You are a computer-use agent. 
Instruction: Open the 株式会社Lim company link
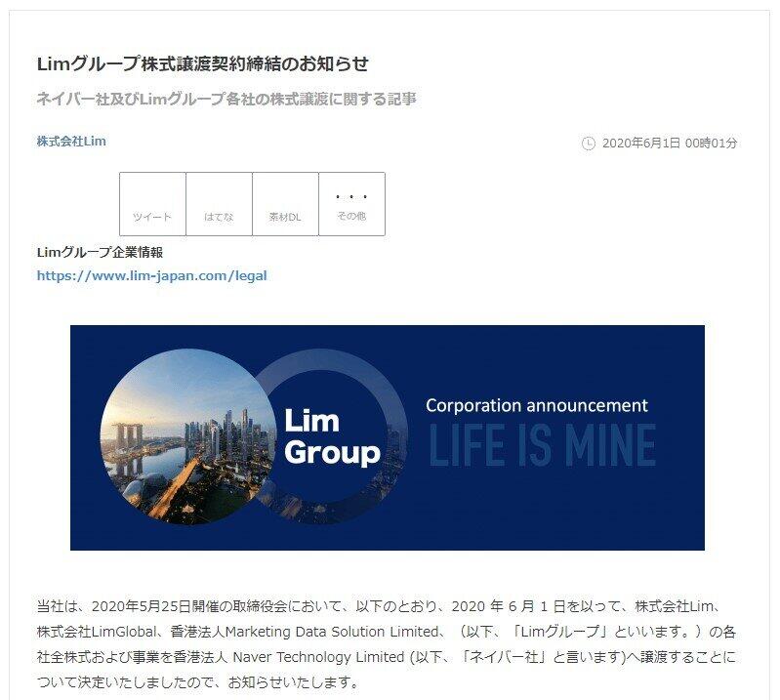tap(71, 142)
